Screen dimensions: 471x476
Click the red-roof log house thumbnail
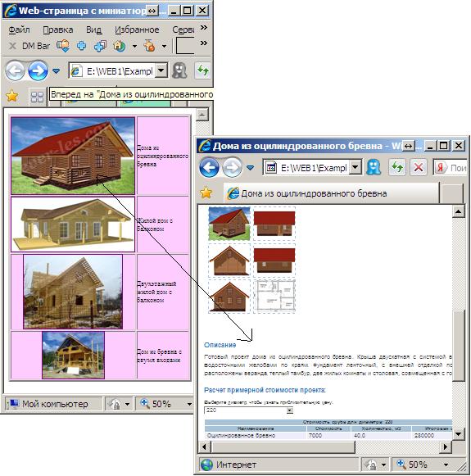[x=73, y=156]
